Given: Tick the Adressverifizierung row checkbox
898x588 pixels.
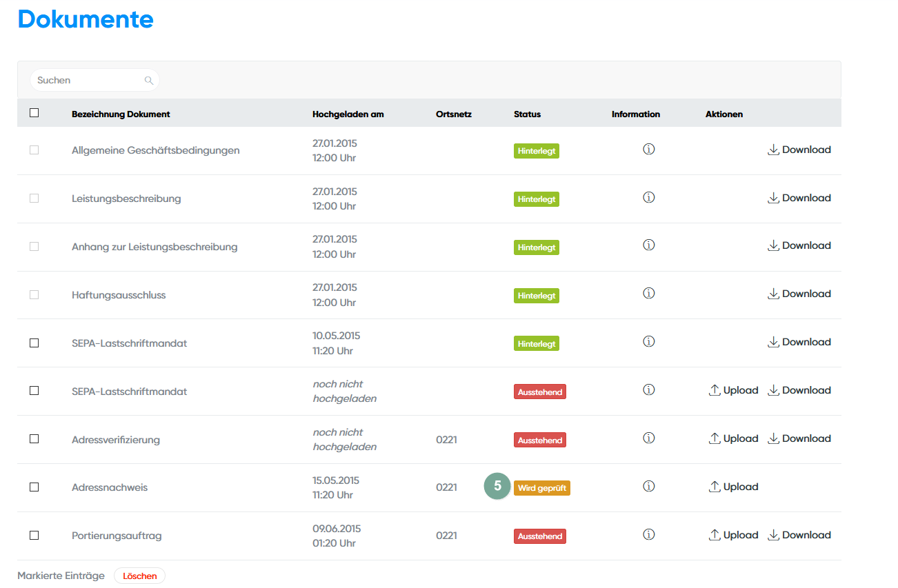Looking at the screenshot, I should pos(34,438).
